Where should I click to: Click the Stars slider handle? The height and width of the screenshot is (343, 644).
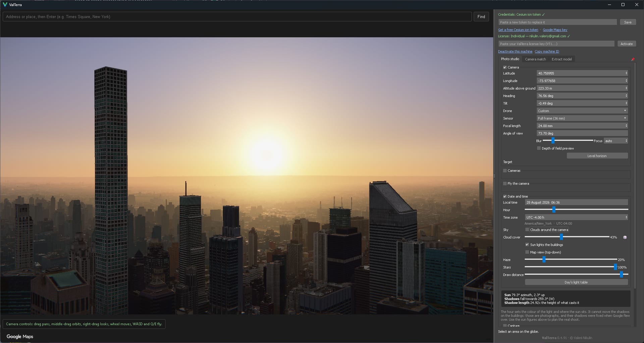click(x=615, y=267)
